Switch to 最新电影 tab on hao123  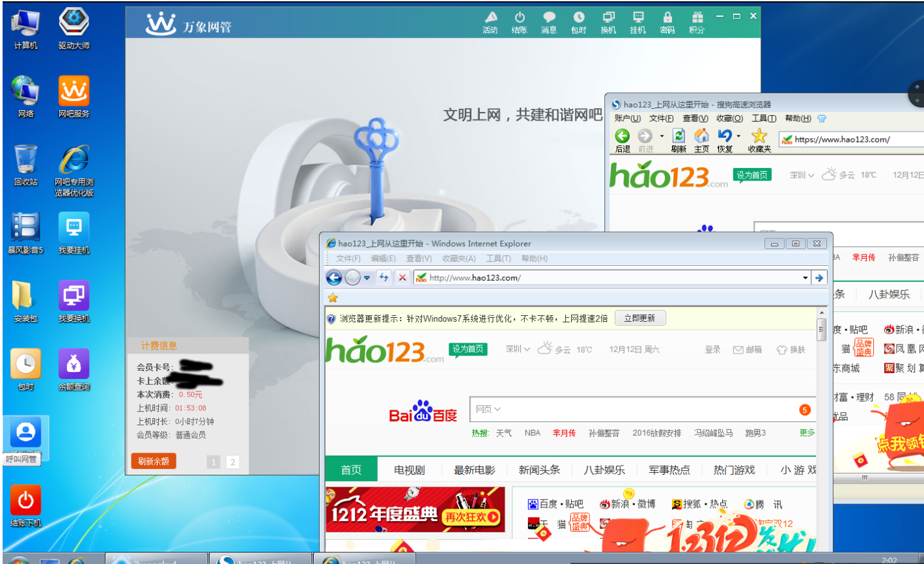point(474,470)
